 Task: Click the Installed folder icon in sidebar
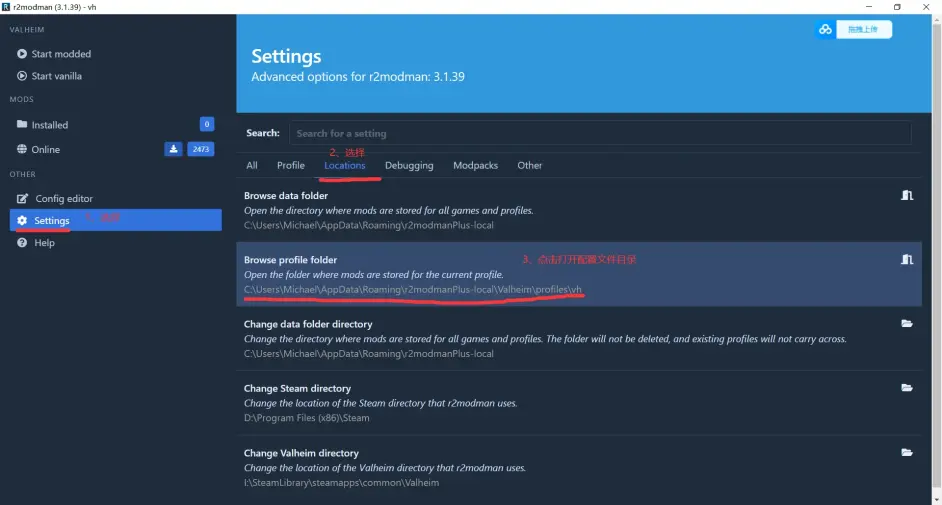[22, 124]
